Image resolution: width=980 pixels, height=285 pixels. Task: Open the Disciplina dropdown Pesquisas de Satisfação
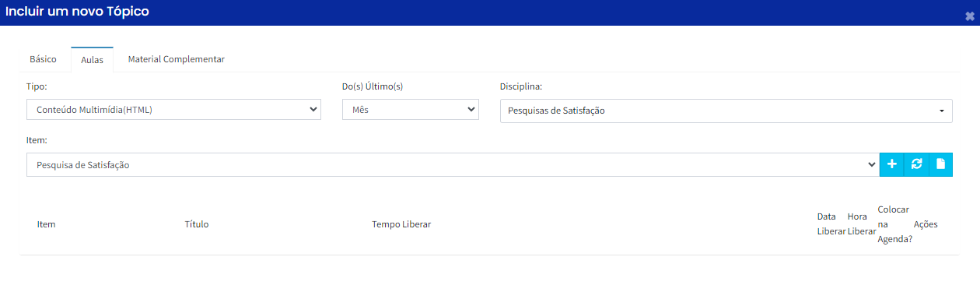coord(726,111)
